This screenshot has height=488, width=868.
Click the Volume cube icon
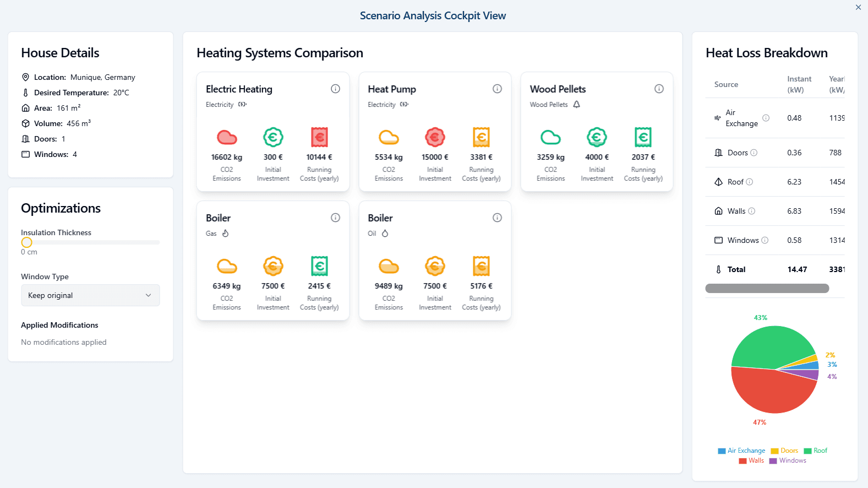coord(25,123)
